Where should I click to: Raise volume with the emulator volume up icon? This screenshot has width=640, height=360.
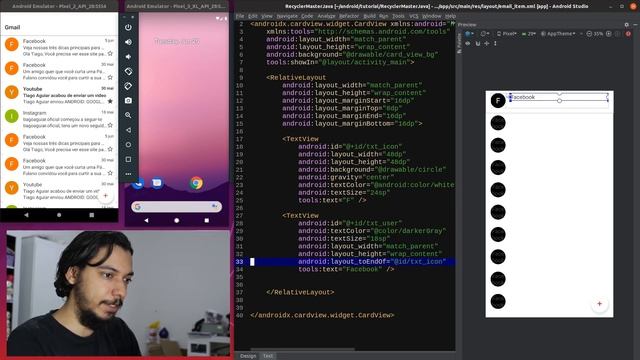pos(128,42)
